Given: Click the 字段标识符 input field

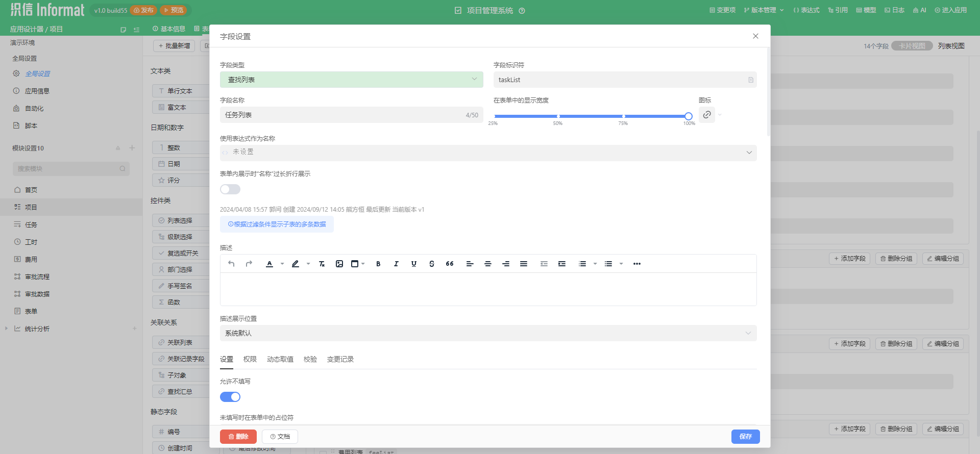Looking at the screenshot, I should (625, 80).
